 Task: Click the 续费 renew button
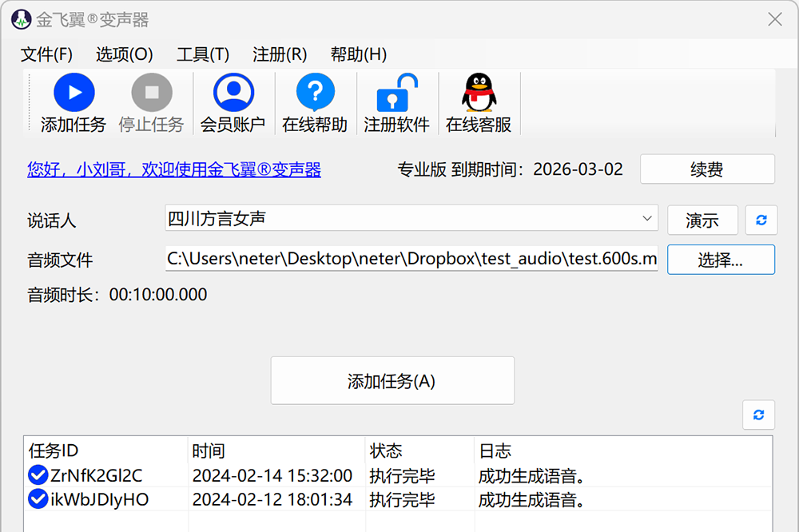707,169
